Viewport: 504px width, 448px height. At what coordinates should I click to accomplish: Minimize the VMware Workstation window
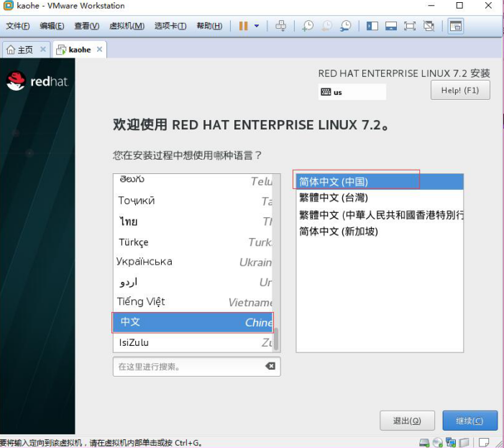[x=431, y=6]
